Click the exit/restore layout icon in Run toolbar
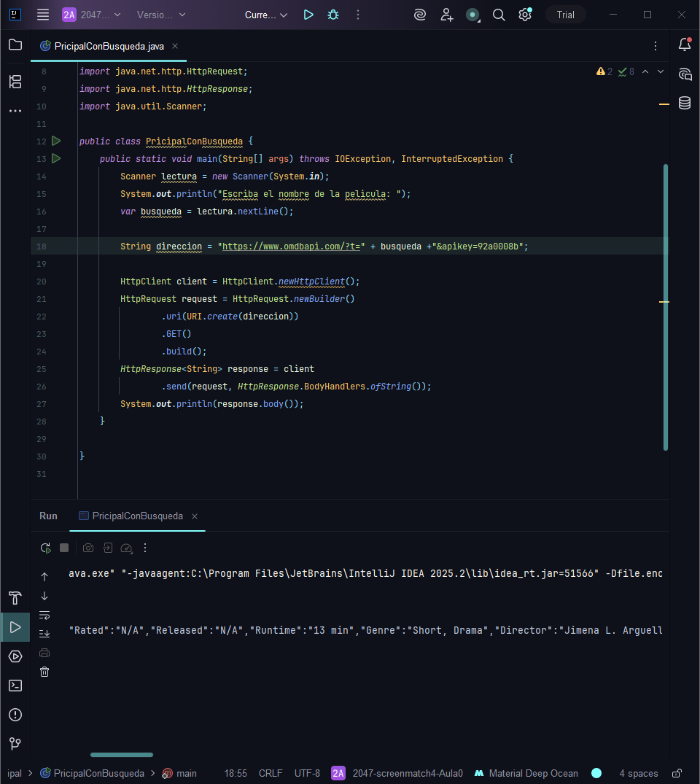This screenshot has height=784, width=700. tap(107, 548)
